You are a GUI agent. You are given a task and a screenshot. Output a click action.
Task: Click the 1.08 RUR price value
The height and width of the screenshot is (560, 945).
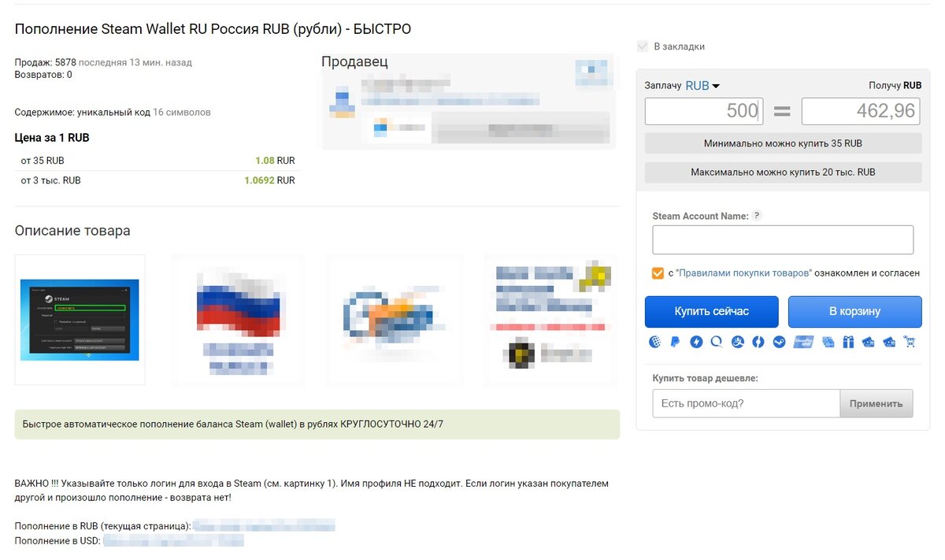(x=275, y=161)
